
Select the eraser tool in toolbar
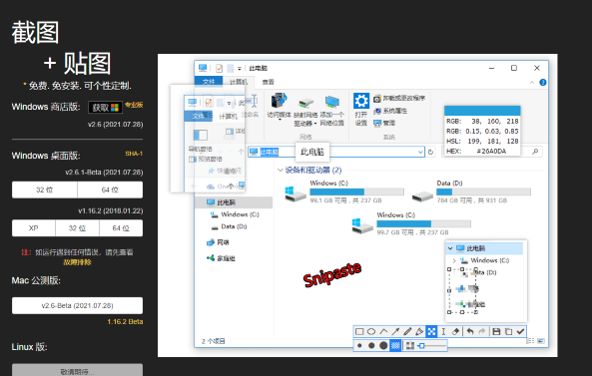pos(456,332)
